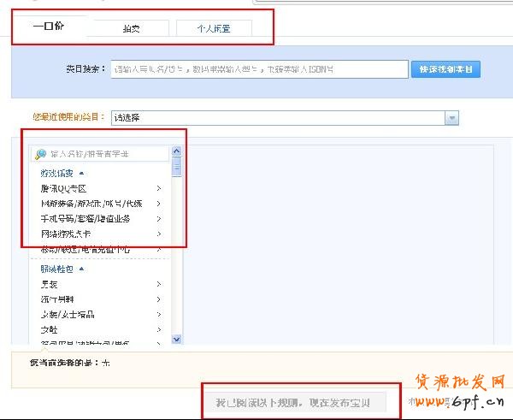513x420 pixels.
Task: Click the arrow next to 腾讯QQ专区
Action: [159, 188]
